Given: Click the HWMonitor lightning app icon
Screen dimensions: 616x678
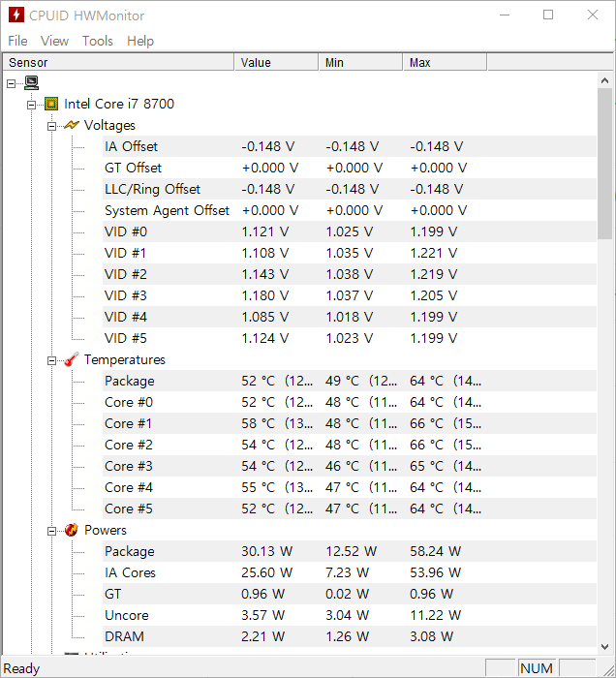Looking at the screenshot, I should (x=16, y=15).
